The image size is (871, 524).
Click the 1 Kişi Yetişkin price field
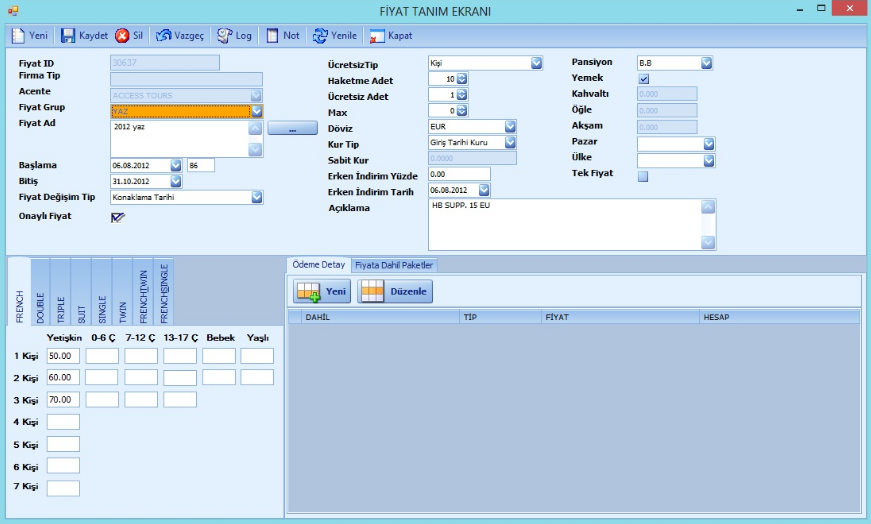63,356
